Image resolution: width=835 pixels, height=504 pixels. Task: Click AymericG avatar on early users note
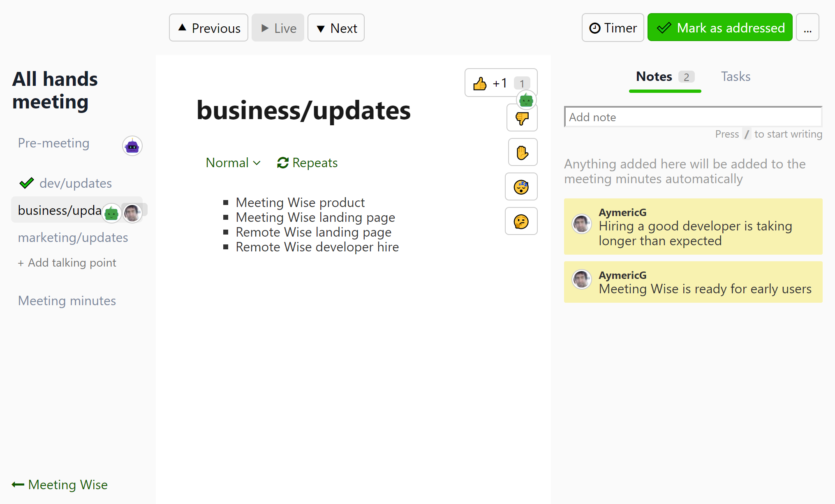pos(582,279)
